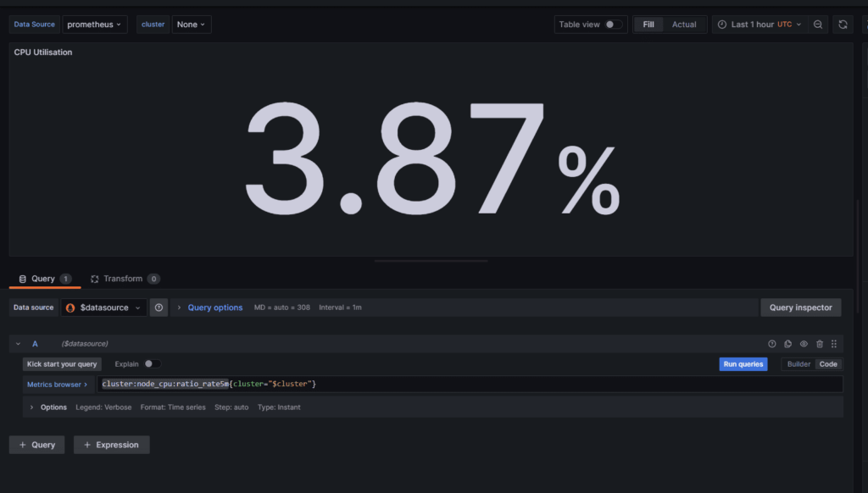Viewport: 868px width, 493px height.
Task: Click the ($datasource) label in query row A
Action: click(x=85, y=344)
